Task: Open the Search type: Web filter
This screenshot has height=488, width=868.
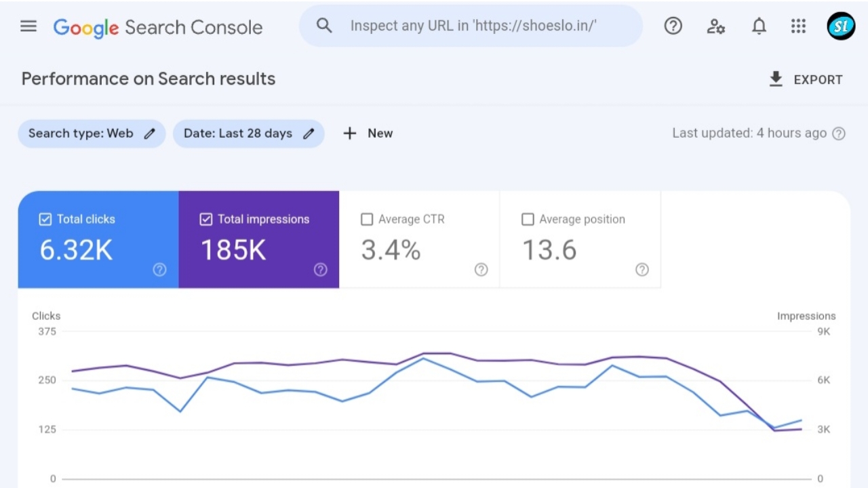Action: 92,134
